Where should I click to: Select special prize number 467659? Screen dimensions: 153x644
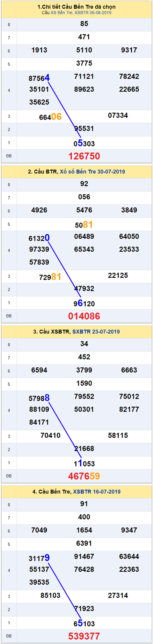click(84, 476)
